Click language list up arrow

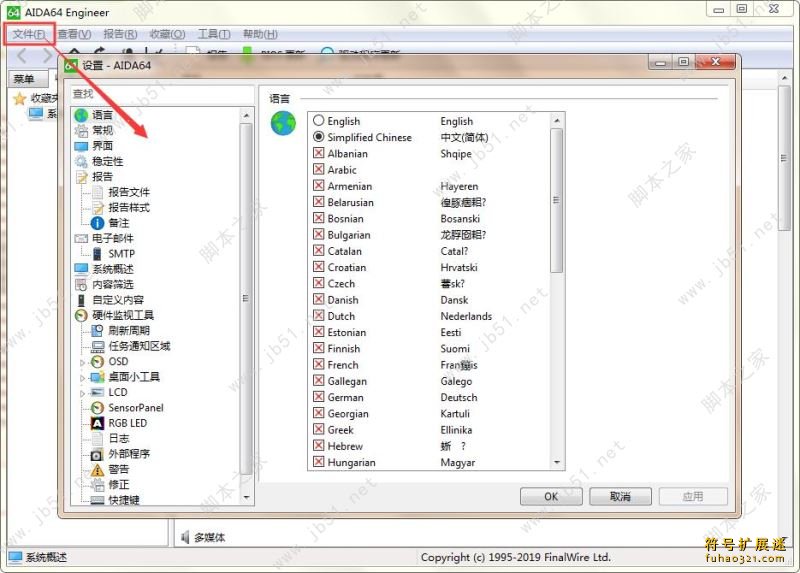(557, 120)
